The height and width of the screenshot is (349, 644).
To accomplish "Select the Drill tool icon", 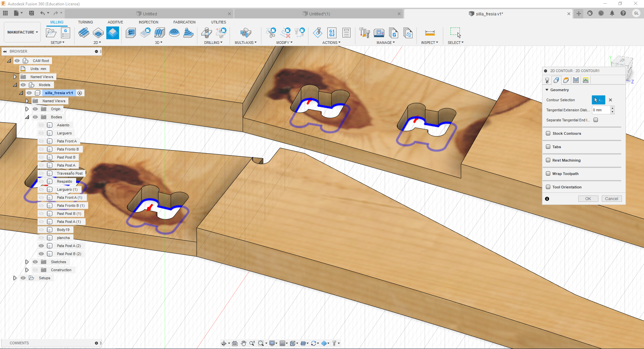I will [207, 33].
